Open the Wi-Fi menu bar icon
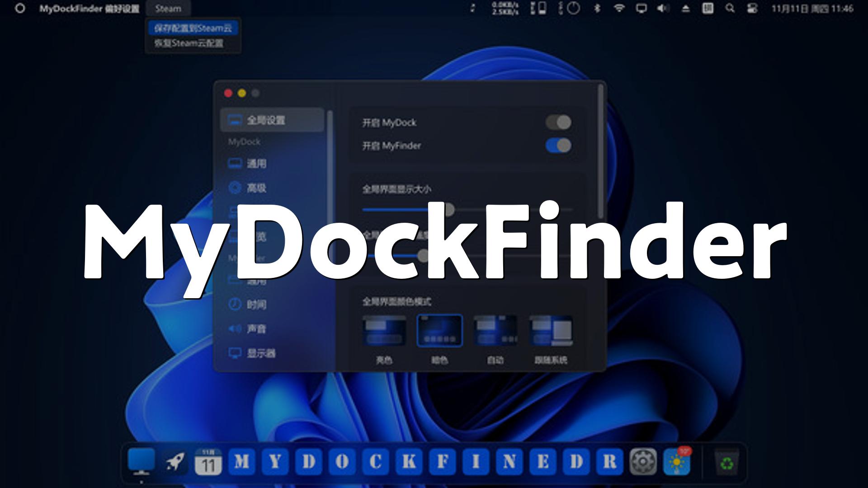 pyautogui.click(x=619, y=8)
